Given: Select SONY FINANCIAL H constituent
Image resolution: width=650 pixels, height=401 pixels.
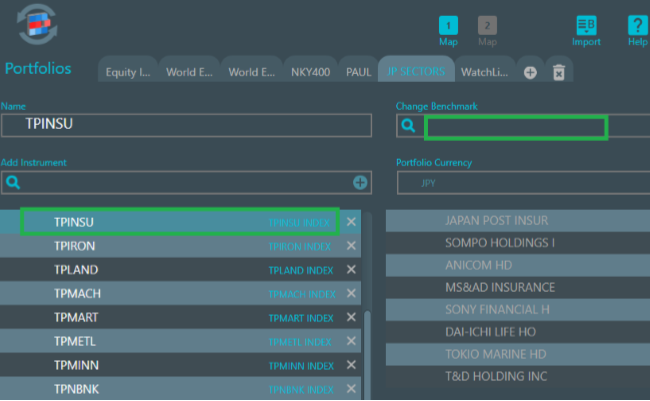Looking at the screenshot, I should tap(518, 309).
